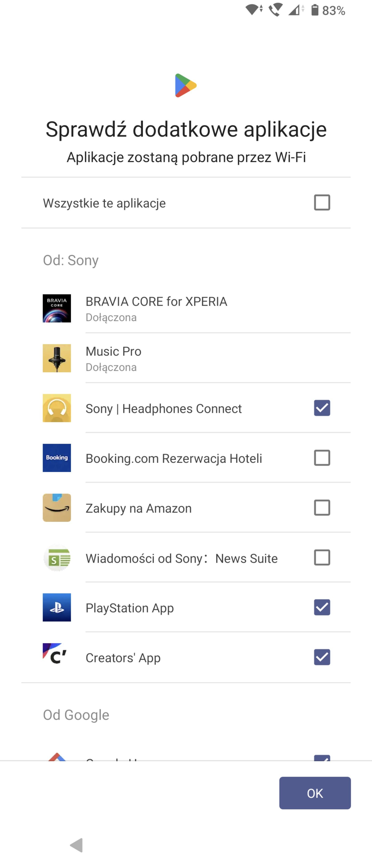Tap the Music Pro microphone icon
This screenshot has width=372, height=868.
click(57, 358)
